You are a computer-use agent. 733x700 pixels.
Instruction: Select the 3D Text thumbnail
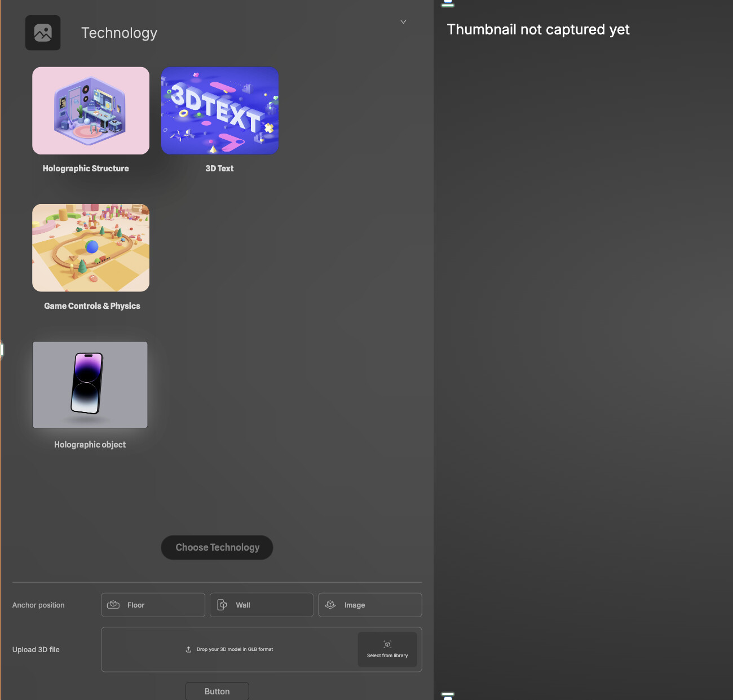(220, 110)
